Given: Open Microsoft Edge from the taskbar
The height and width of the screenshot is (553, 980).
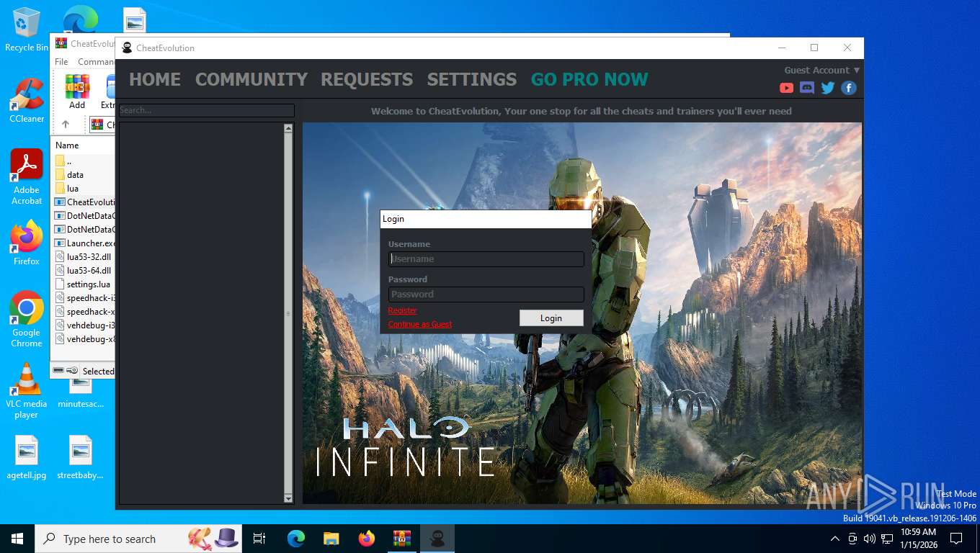Looking at the screenshot, I should click(x=295, y=539).
